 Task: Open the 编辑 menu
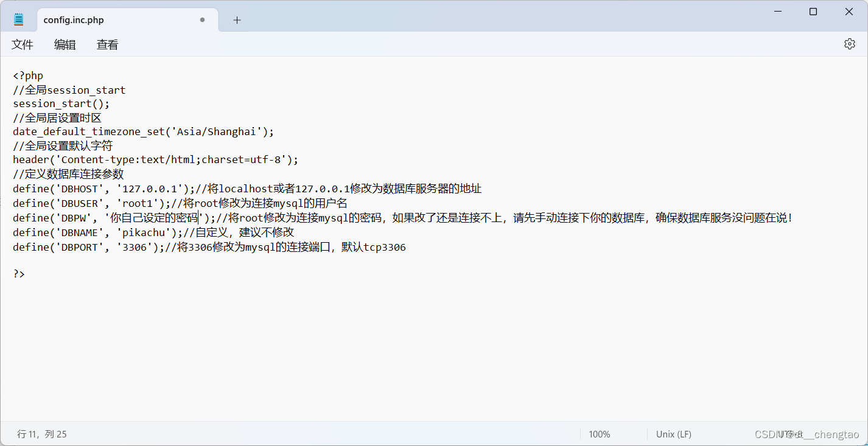[65, 44]
